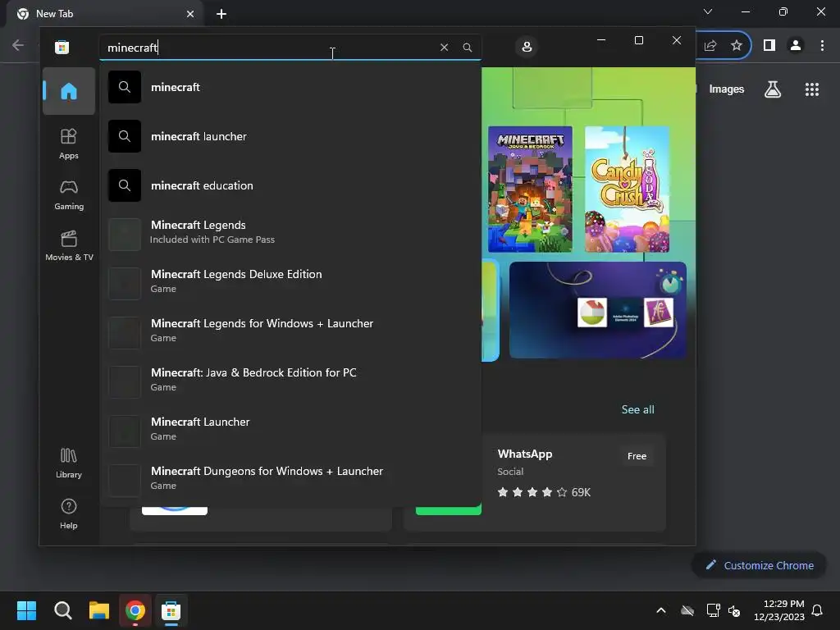Open the taskbar network icon
Screen dimensions: 840x630
[713, 610]
